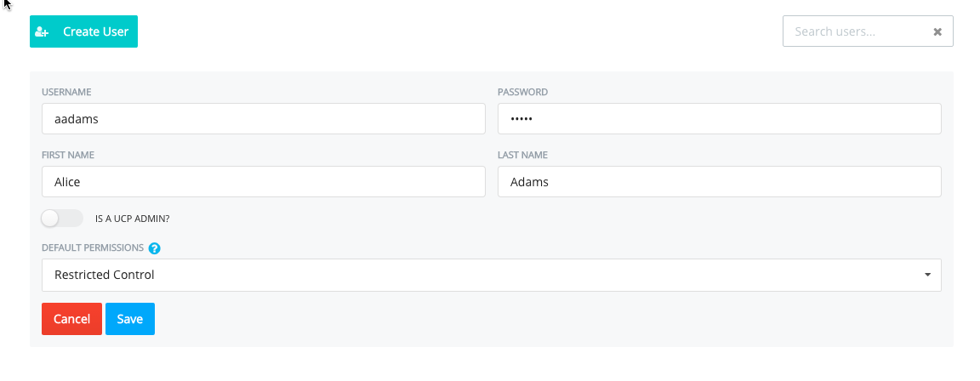Click the PASSWORD field label
The height and width of the screenshot is (381, 980).
pyautogui.click(x=522, y=92)
